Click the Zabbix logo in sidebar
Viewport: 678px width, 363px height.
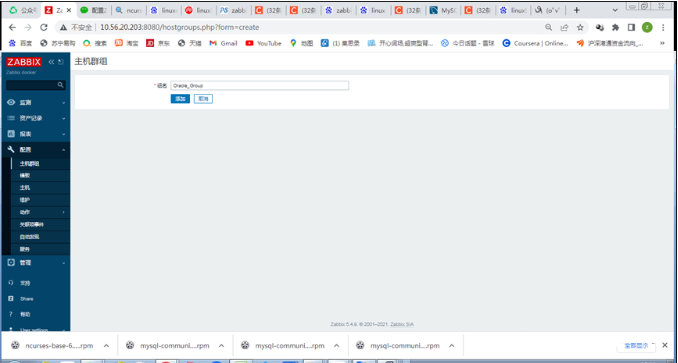pyautogui.click(x=24, y=62)
